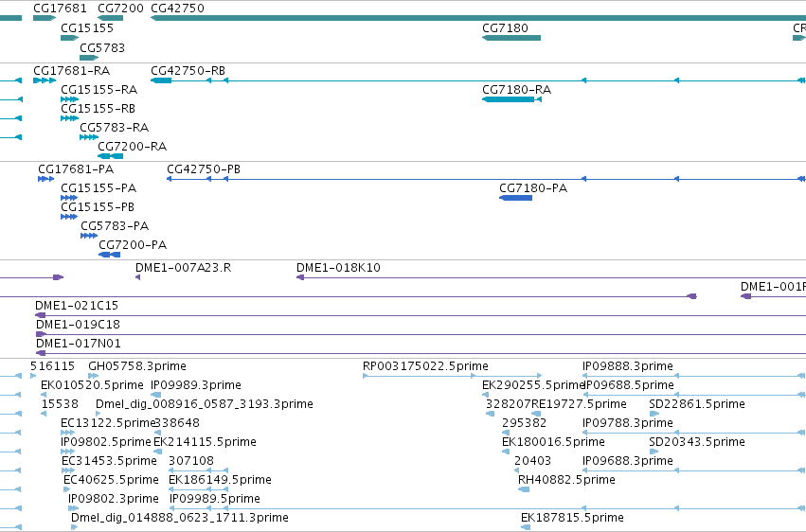Click EST SD22861.5prime

point(654,414)
